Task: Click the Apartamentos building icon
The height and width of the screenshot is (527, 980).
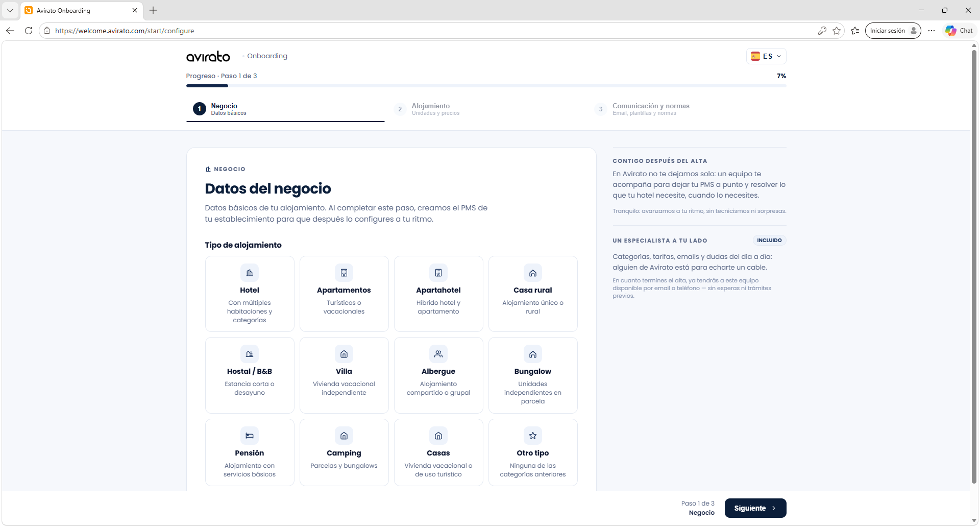Action: click(x=344, y=273)
